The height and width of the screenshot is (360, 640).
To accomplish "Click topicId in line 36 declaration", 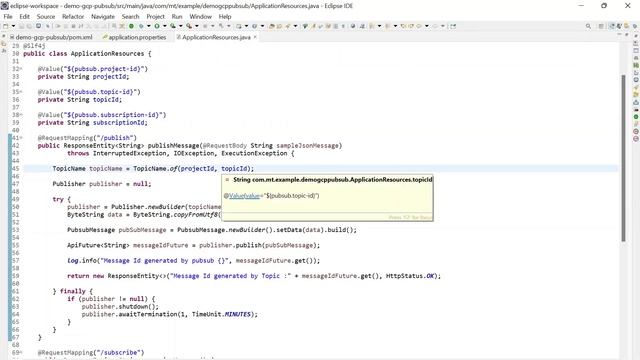I will pyautogui.click(x=107, y=100).
